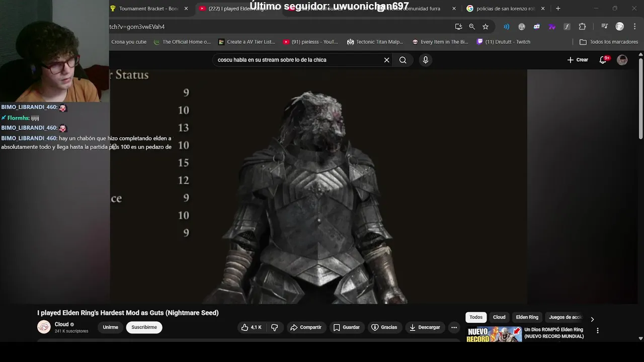Close the 'policias de san lorenzo' tab
The height and width of the screenshot is (362, 644).
coord(543,9)
